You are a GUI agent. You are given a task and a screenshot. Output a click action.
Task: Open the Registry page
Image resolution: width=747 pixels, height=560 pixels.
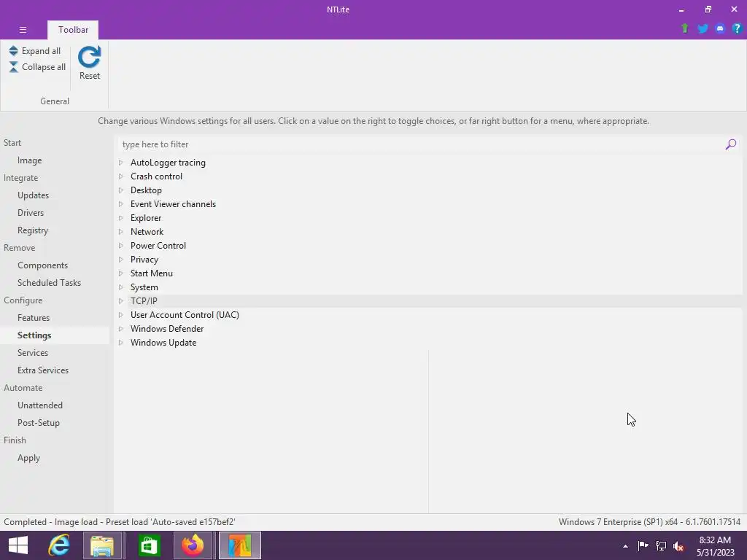click(32, 230)
